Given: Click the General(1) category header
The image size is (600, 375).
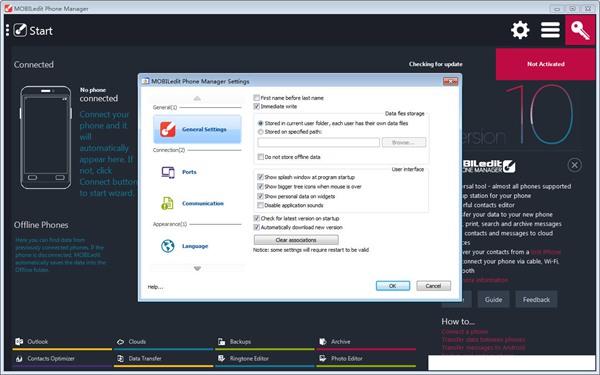Looking at the screenshot, I should pyautogui.click(x=165, y=108).
